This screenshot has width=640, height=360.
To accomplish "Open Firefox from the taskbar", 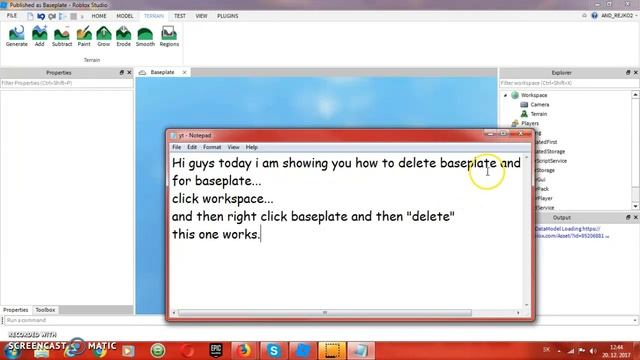I will [244, 350].
